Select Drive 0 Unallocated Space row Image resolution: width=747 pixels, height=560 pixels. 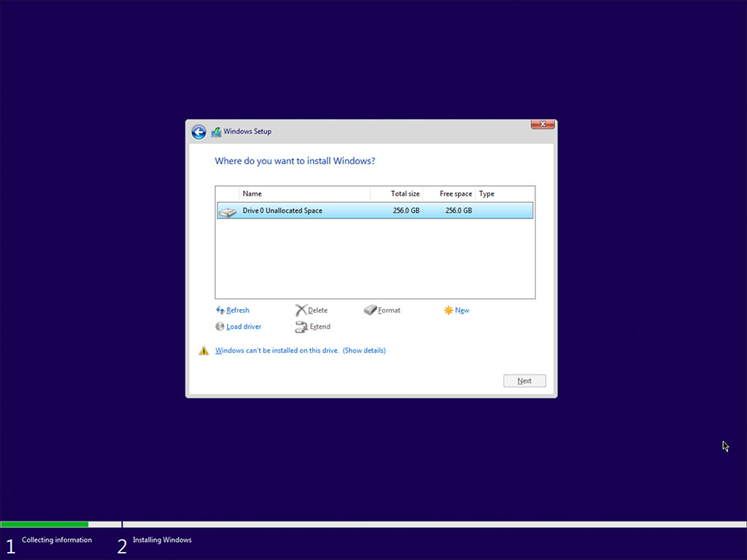point(375,211)
